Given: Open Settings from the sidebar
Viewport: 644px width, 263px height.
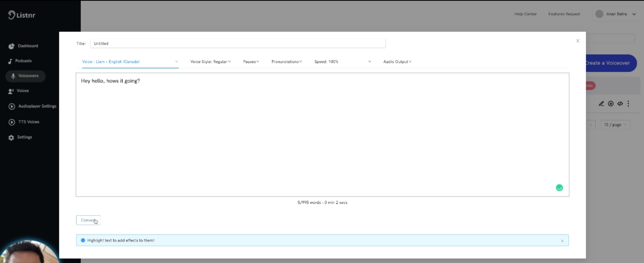Looking at the screenshot, I should tap(20, 137).
